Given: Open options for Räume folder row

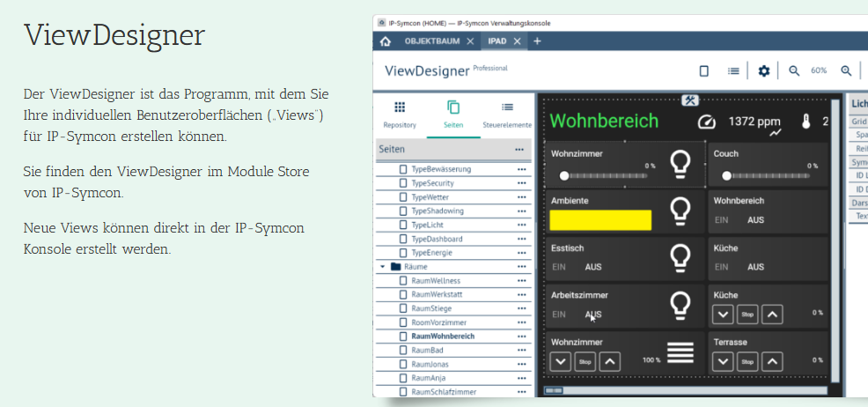Looking at the screenshot, I should [x=521, y=267].
